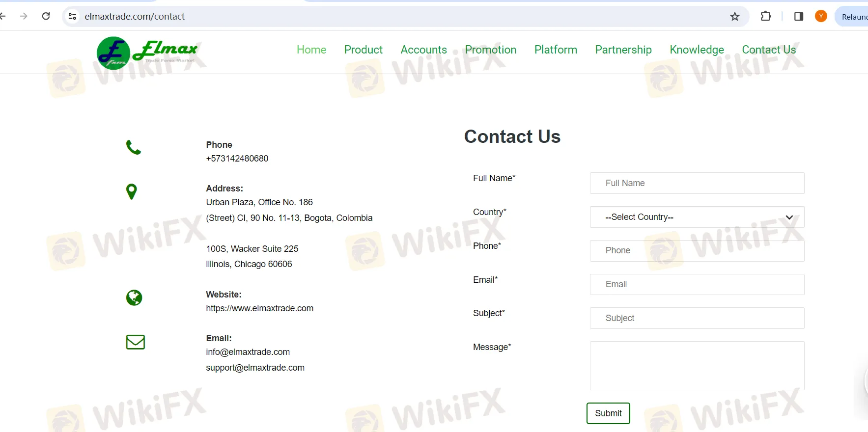The width and height of the screenshot is (868, 432).
Task: Focus the Email input field
Action: 697,284
